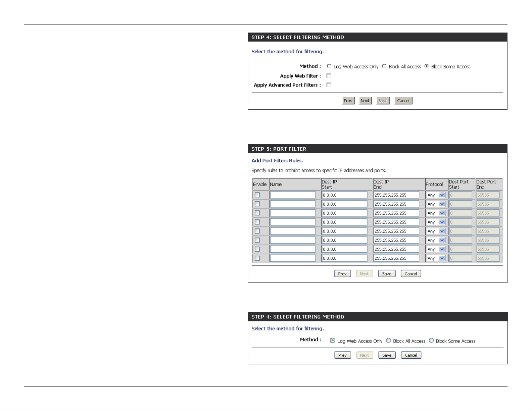Tick Enable checkbox in sixth port filter row
The height and width of the screenshot is (411, 532).
(257, 240)
